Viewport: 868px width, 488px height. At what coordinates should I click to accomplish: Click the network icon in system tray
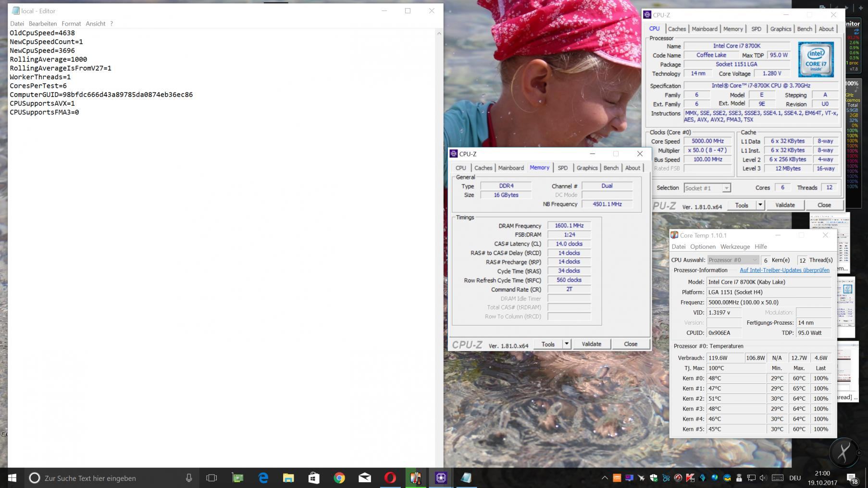tap(751, 478)
